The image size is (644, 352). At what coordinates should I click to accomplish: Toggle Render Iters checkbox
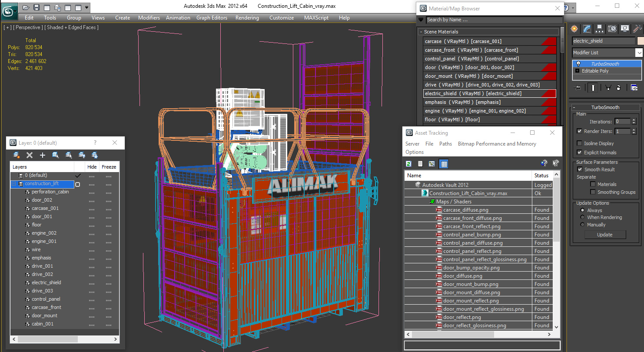(x=579, y=131)
